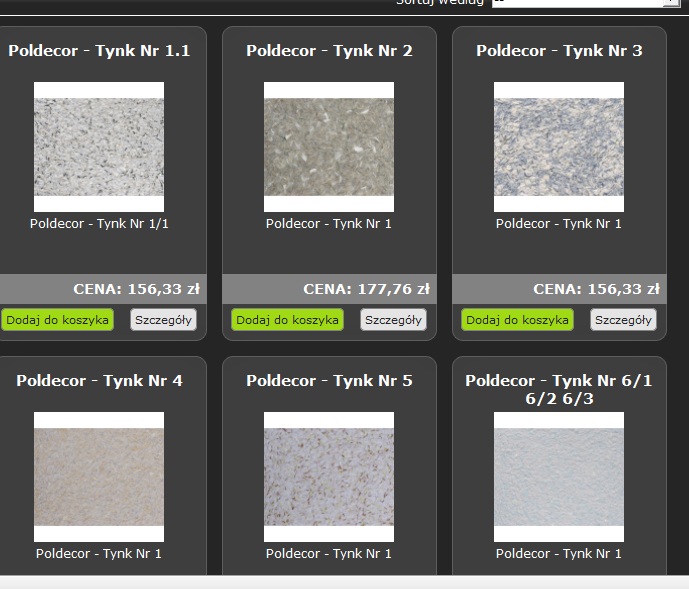Open the Tynk Nr 6/1 6/2 6/3 title
The height and width of the screenshot is (589, 689).
[x=559, y=389]
